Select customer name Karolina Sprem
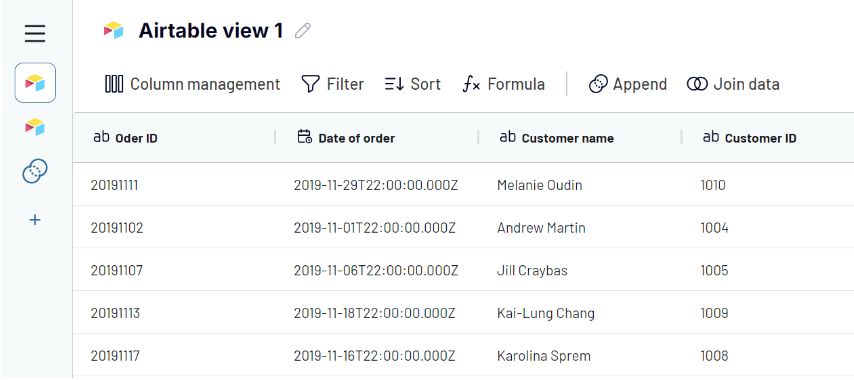The height and width of the screenshot is (380, 854). click(544, 356)
